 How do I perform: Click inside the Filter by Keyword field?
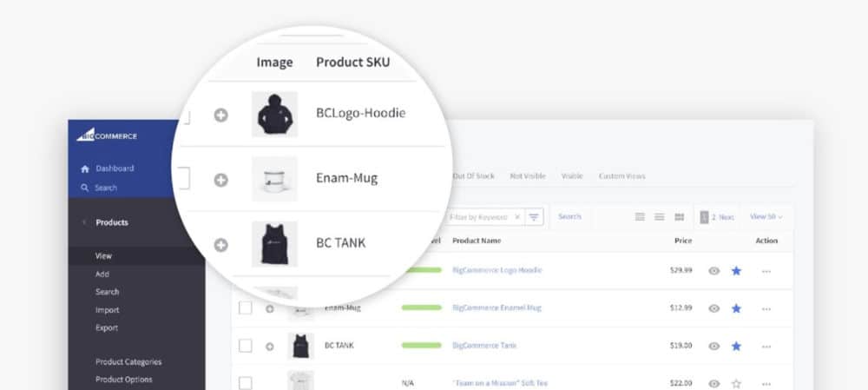[x=479, y=217]
